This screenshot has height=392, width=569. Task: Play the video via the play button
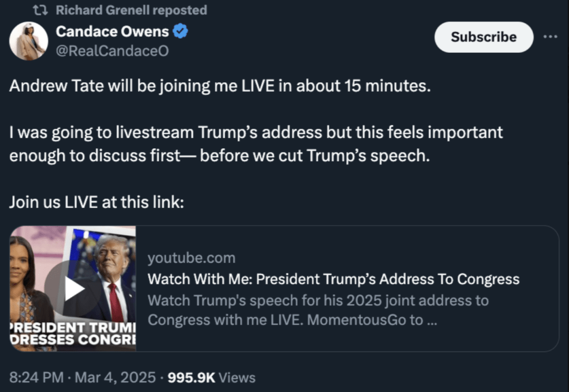click(x=73, y=288)
